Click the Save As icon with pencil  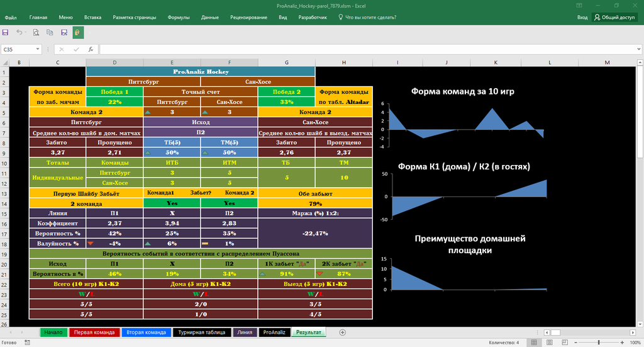[64, 33]
